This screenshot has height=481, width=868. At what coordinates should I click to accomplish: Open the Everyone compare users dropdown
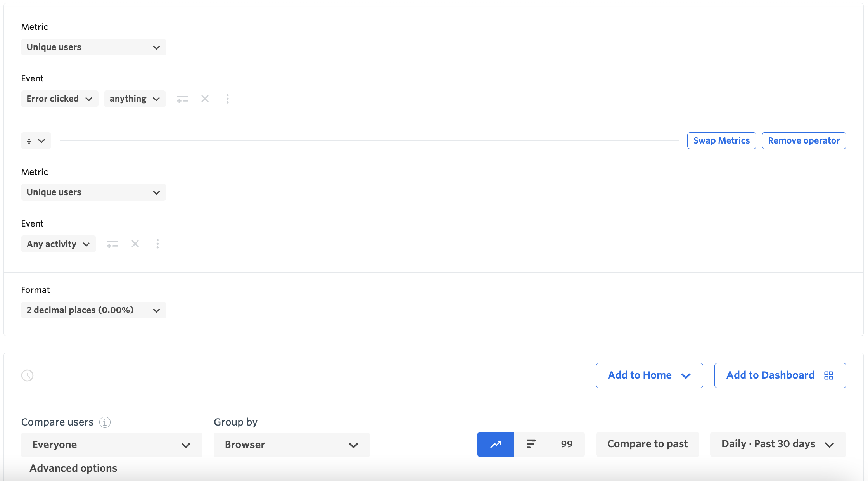112,445
